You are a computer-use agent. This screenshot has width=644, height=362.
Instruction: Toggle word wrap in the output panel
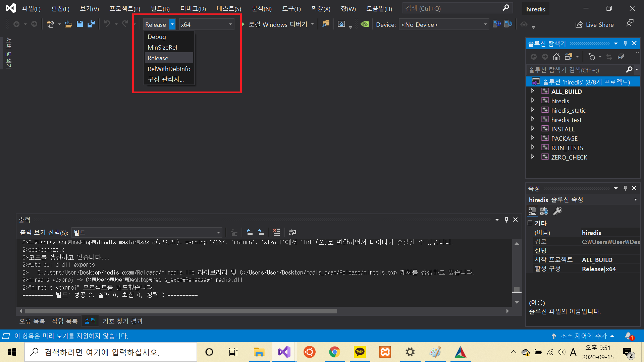pyautogui.click(x=292, y=232)
